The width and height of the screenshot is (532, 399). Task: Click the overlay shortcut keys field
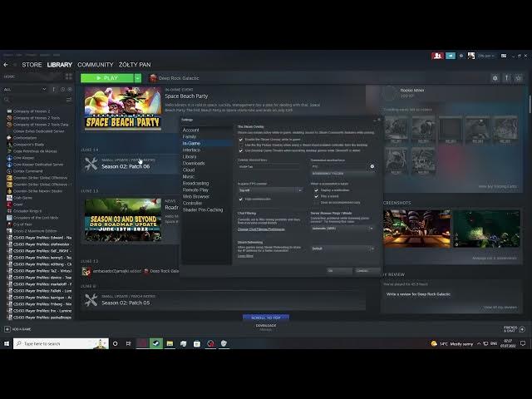coord(268,166)
